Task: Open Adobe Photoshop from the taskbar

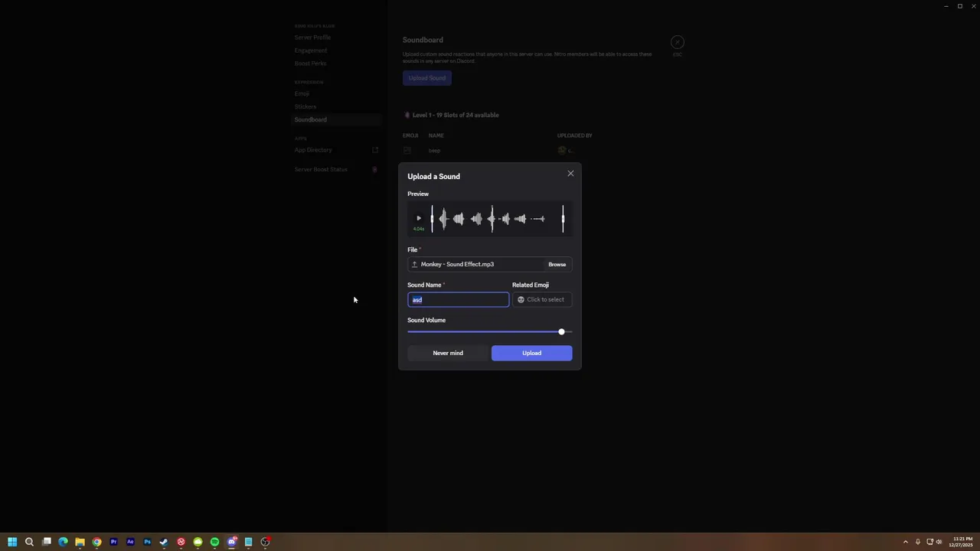Action: [147, 542]
